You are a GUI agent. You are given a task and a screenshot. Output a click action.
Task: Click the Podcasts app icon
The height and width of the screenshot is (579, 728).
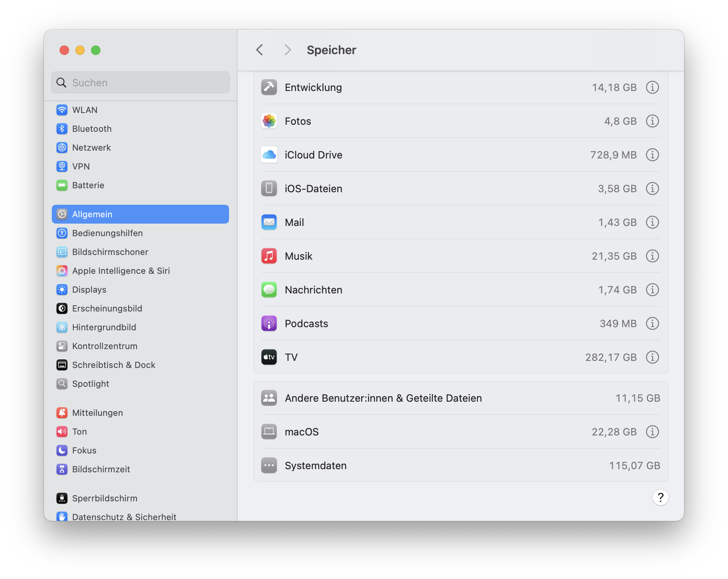269,323
